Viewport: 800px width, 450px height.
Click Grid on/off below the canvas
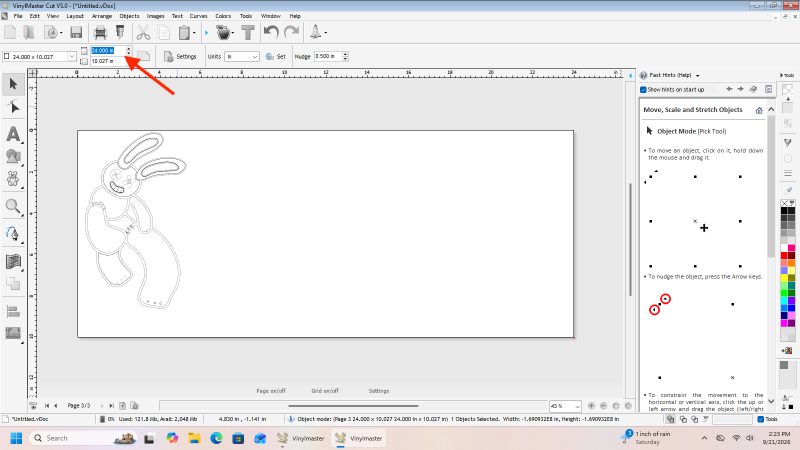point(325,391)
